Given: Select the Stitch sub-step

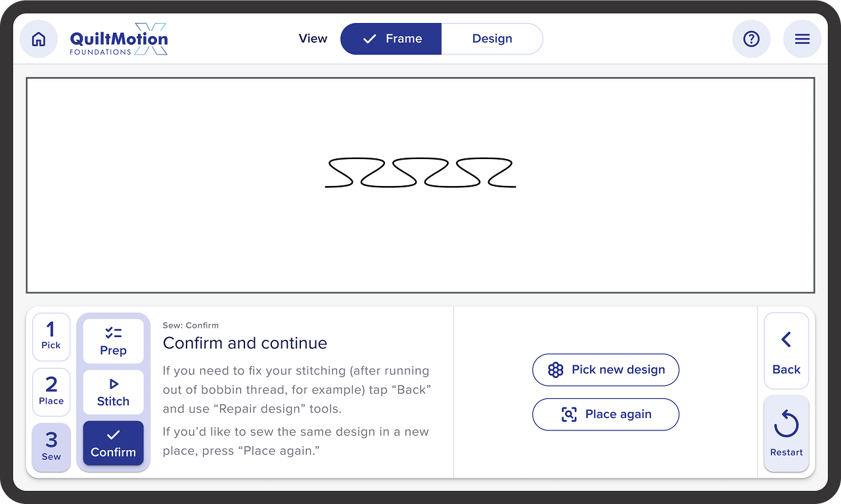Looking at the screenshot, I should pos(113,392).
